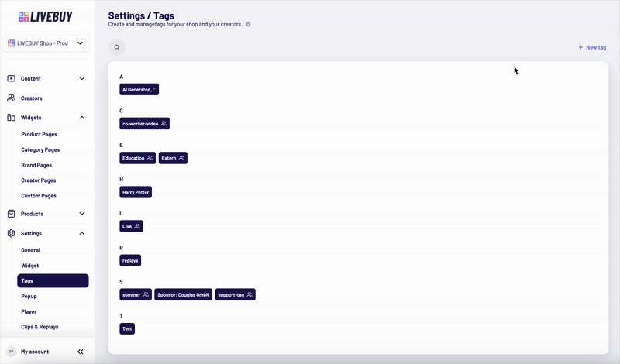Click the info icon beside the subtitle
The image size is (620, 364).
click(x=248, y=24)
